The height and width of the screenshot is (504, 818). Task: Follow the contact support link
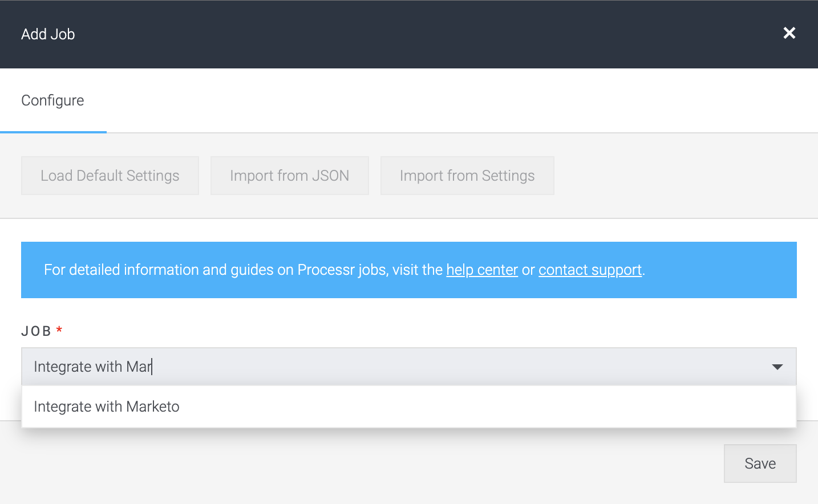[590, 270]
